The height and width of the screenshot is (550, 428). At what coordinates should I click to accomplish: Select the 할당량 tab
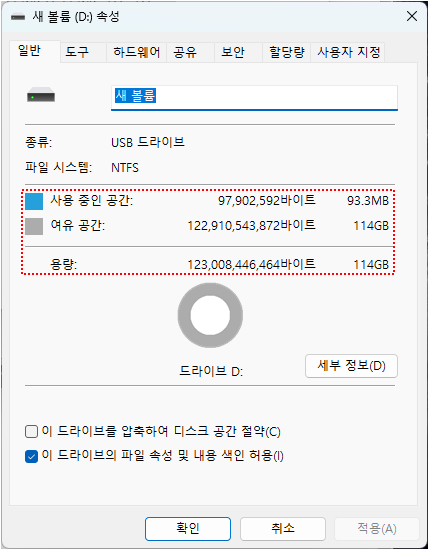[x=287, y=53]
